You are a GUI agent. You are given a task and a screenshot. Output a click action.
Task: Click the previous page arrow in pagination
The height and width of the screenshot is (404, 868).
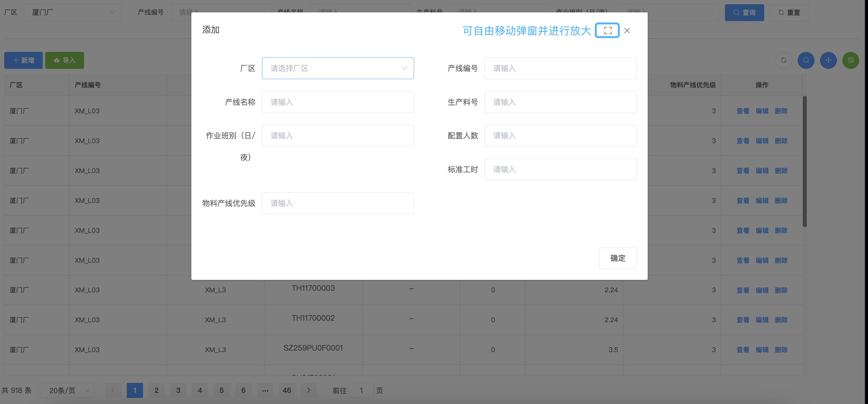click(x=113, y=390)
